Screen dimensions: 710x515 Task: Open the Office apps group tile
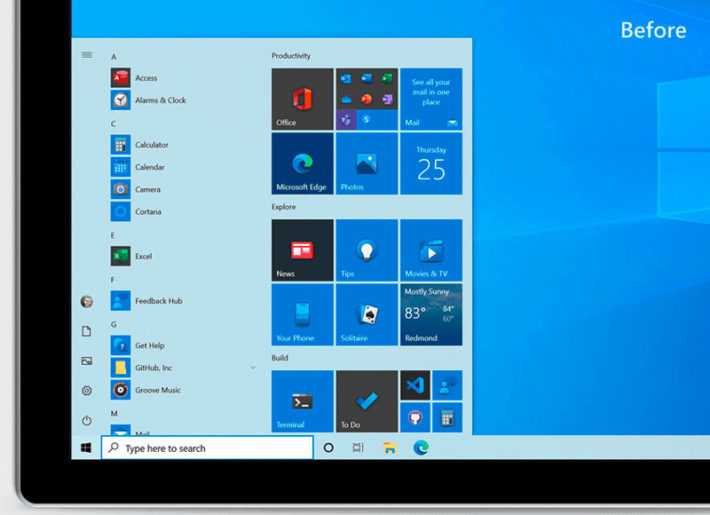pos(367,99)
